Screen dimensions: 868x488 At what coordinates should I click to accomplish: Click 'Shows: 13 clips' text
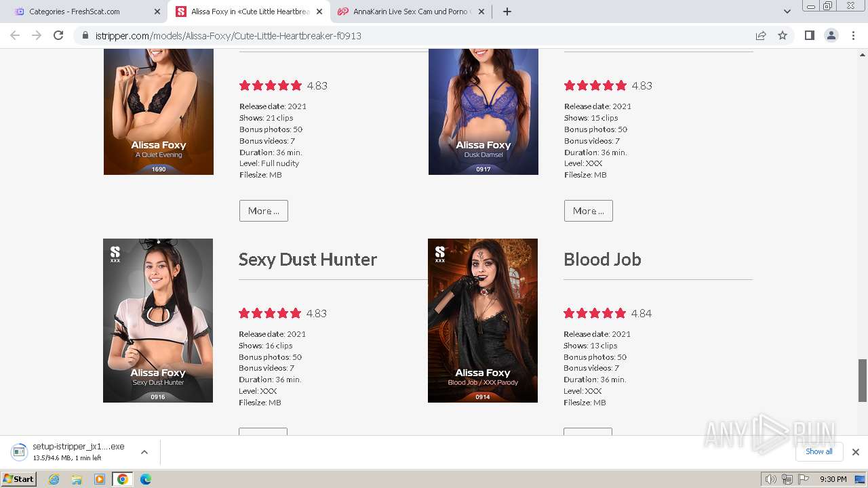pyautogui.click(x=591, y=346)
